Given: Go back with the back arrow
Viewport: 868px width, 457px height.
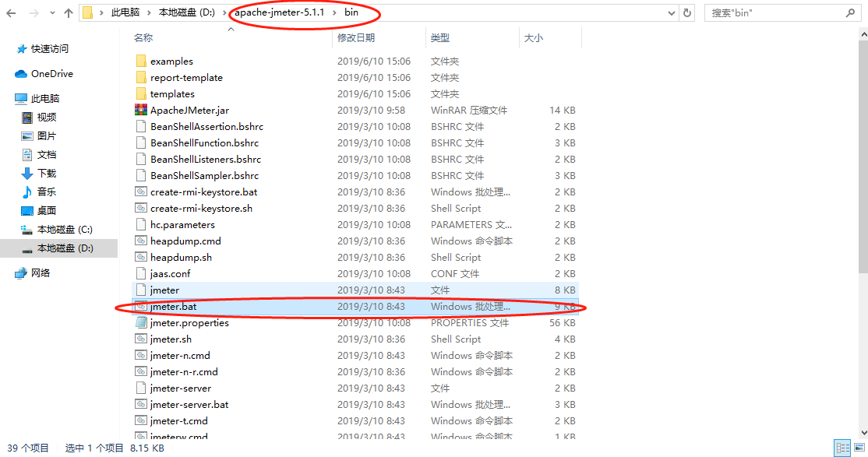Looking at the screenshot, I should point(11,12).
